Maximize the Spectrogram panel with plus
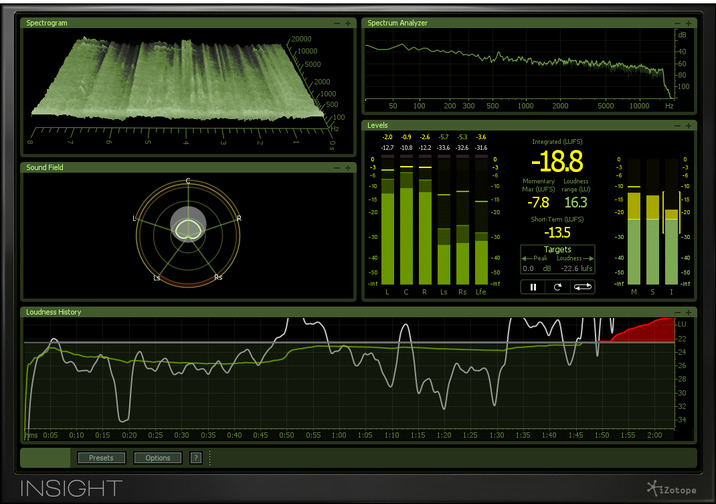Screen dimensions: 716x504 click(349, 22)
